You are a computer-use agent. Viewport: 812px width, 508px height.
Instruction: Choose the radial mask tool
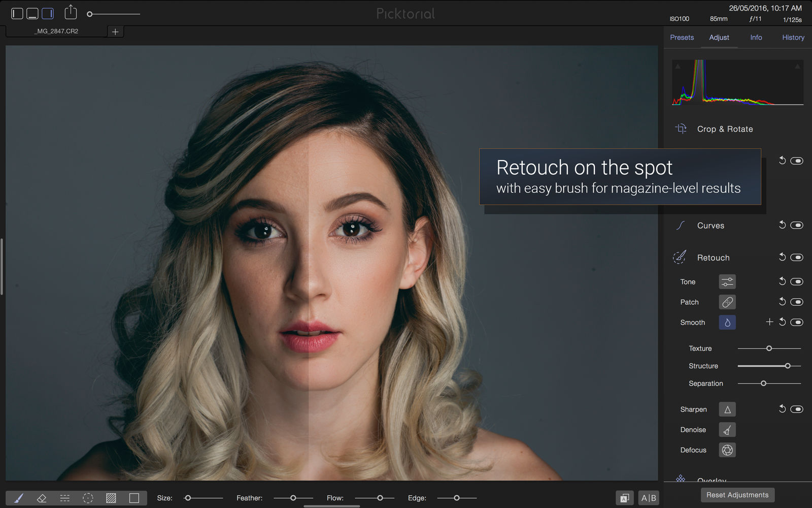click(x=88, y=498)
